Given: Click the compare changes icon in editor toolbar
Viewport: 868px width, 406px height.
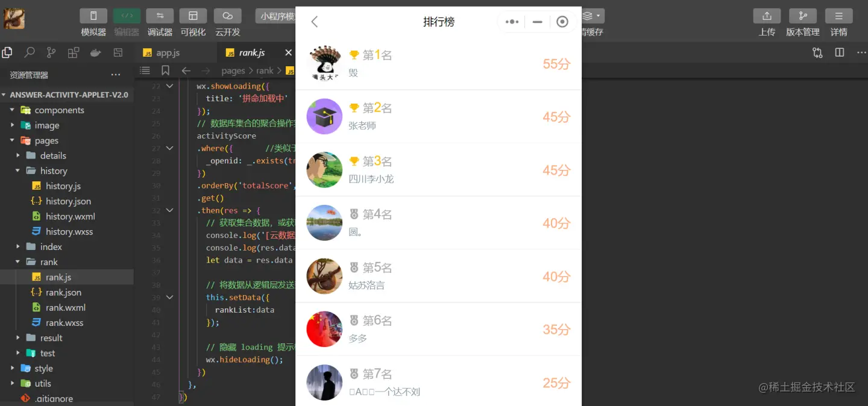Looking at the screenshot, I should tap(817, 52).
